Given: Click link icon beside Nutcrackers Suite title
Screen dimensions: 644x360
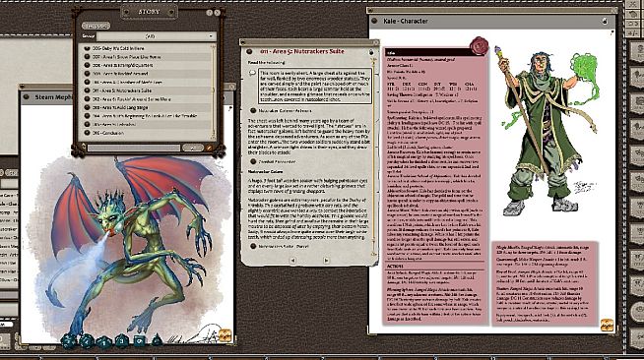Looking at the screenshot, I should coord(249,52).
